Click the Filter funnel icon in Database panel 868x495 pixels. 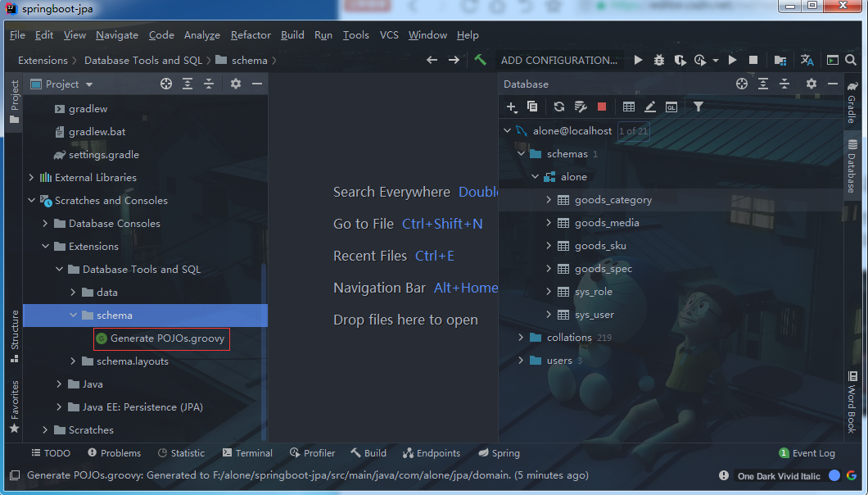click(x=698, y=107)
